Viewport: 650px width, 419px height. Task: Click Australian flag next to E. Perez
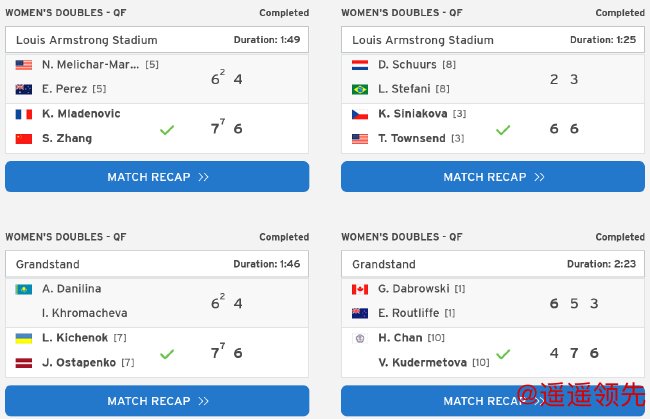24,90
